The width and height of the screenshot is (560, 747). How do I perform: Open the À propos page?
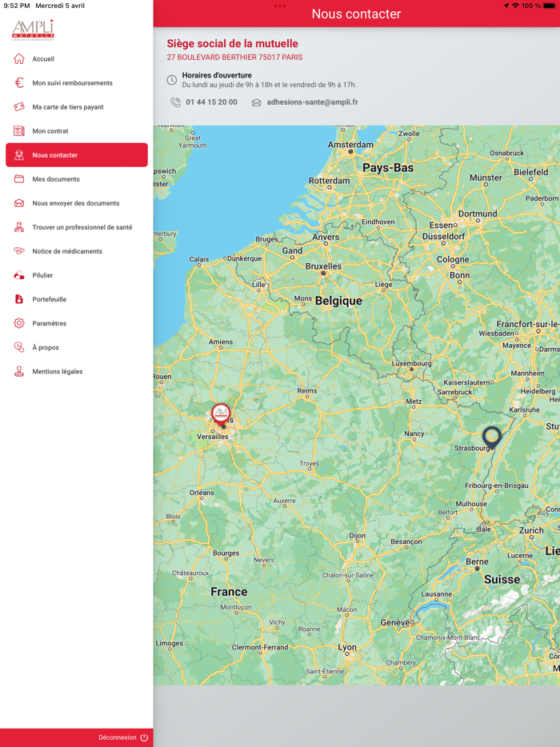pos(77,347)
